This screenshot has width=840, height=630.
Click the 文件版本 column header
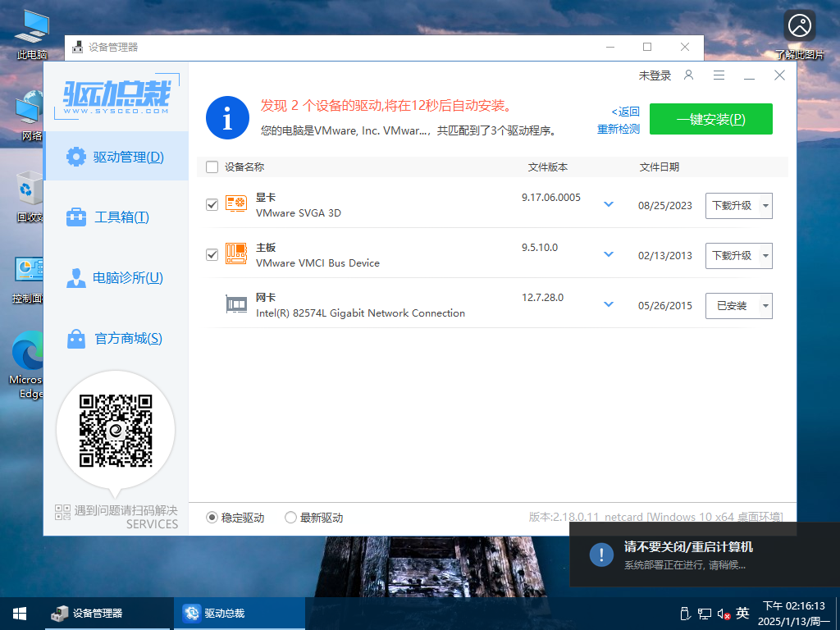(547, 167)
